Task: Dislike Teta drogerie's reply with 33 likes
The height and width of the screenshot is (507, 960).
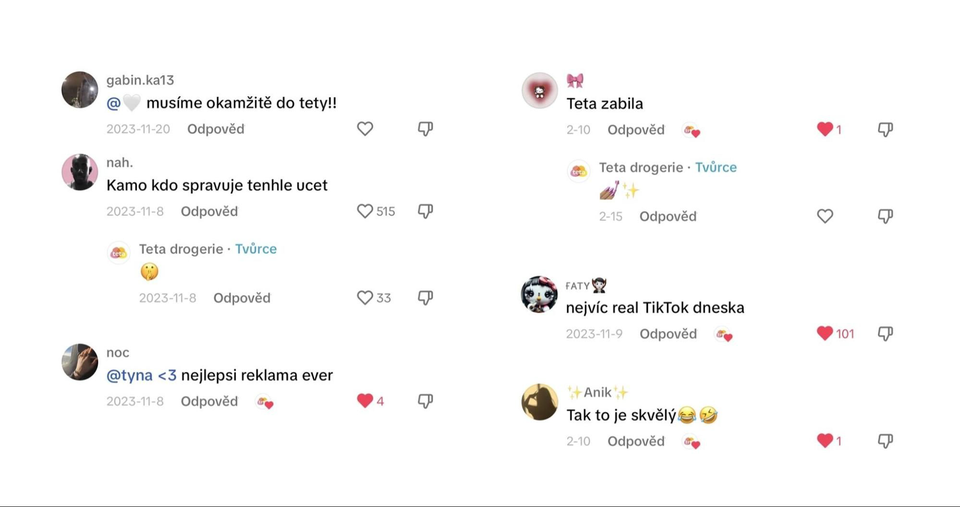Action: point(425,298)
